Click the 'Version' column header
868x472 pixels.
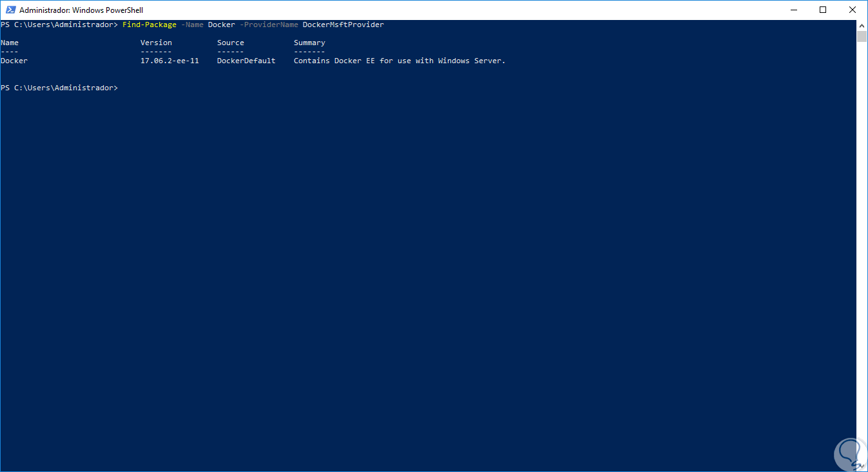[x=157, y=43]
